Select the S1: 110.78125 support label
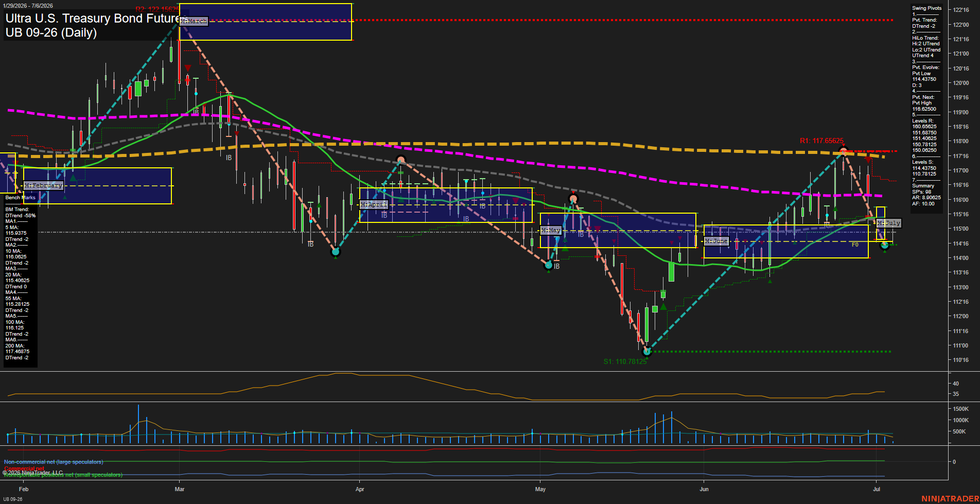 [625, 361]
